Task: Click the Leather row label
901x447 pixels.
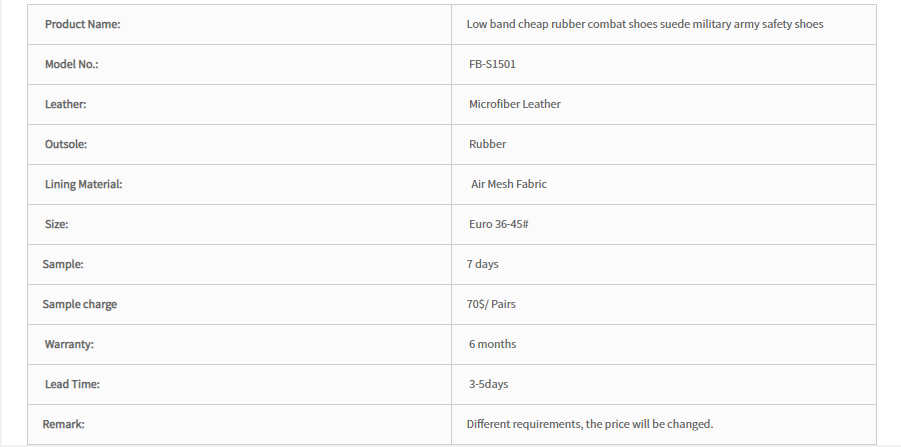Action: [x=66, y=104]
